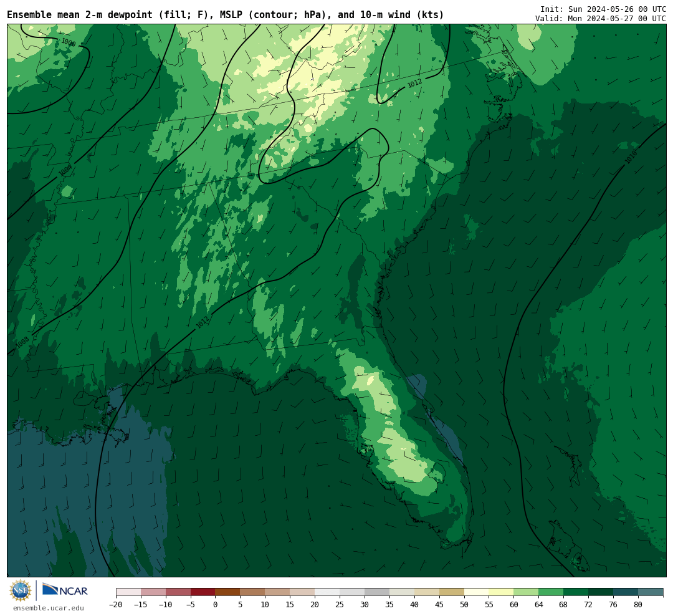Image resolution: width=673 pixels, height=616 pixels.
Task: Click the 50 colorbar tick label
Action: (464, 605)
